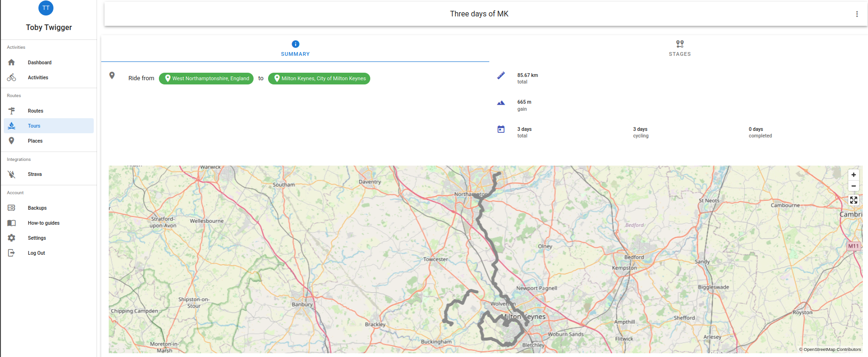
Task: Click the Backups icon
Action: (12, 208)
